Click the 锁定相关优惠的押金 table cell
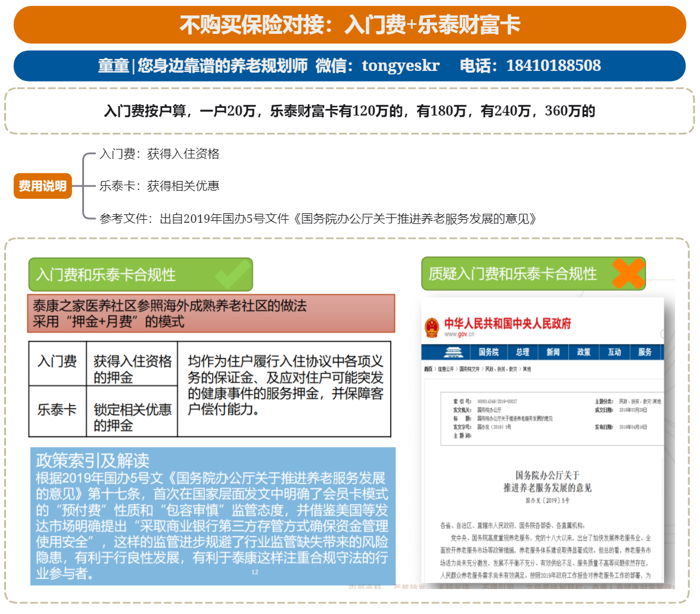Image resolution: width=700 pixels, height=614 pixels. tap(132, 411)
